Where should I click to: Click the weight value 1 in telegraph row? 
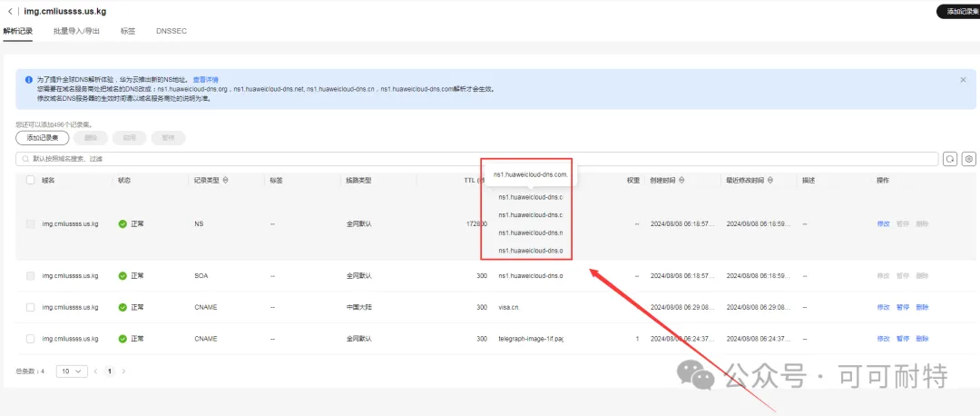click(x=637, y=339)
